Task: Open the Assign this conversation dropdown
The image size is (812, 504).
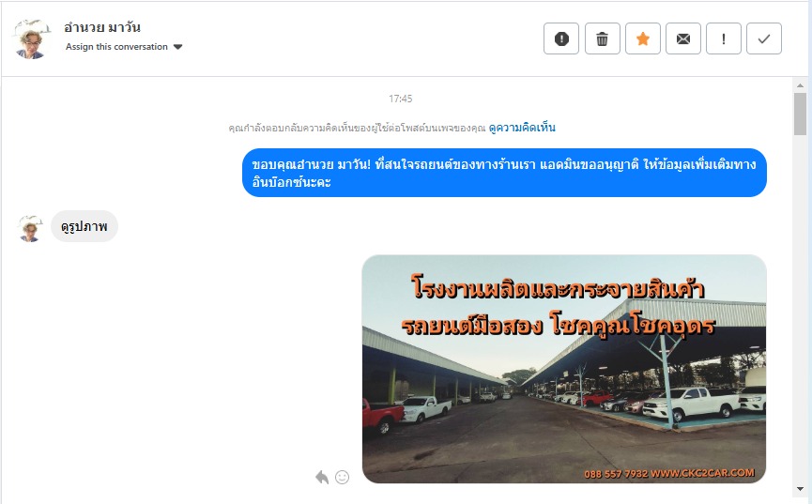Action: point(124,47)
